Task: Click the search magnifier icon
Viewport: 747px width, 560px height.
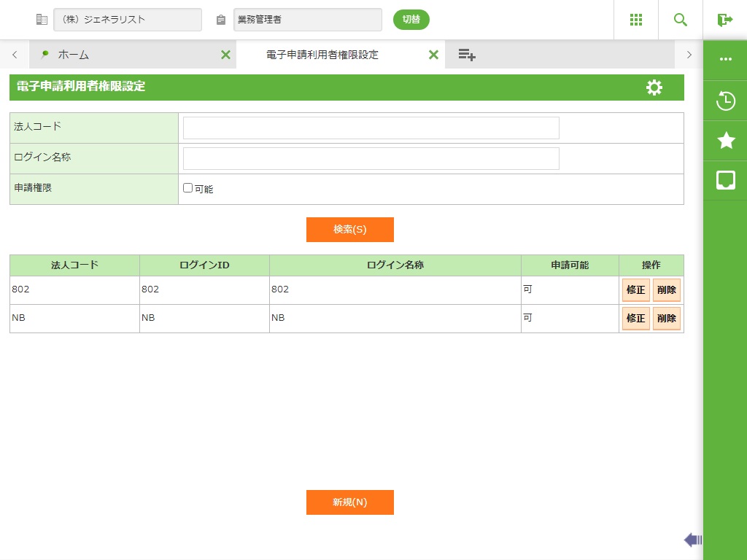Action: click(x=680, y=20)
